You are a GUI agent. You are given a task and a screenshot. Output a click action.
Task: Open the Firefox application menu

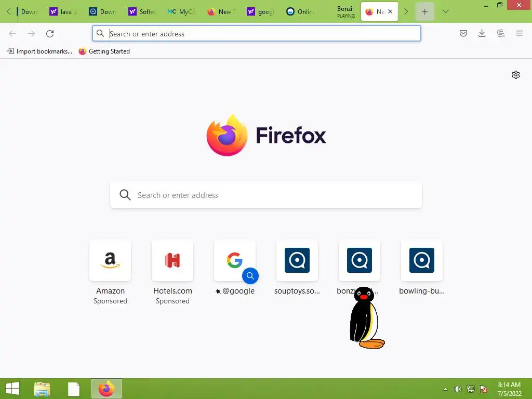519,33
